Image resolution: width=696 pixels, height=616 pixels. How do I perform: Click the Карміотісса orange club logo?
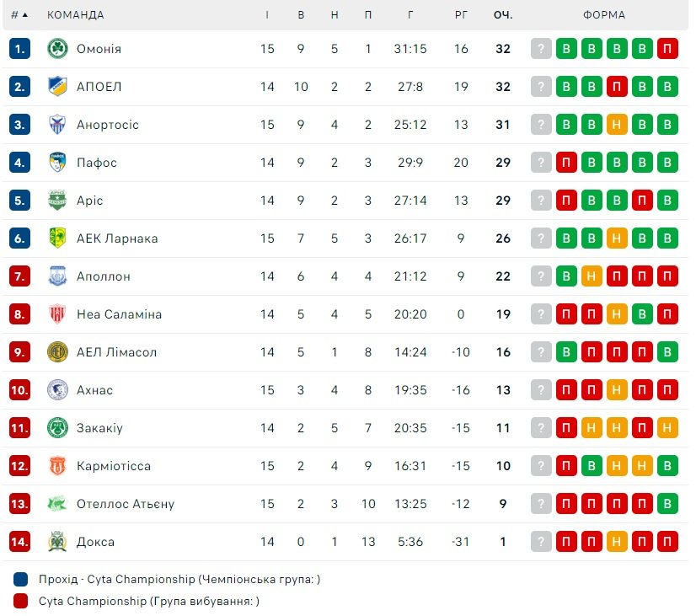coord(57,466)
